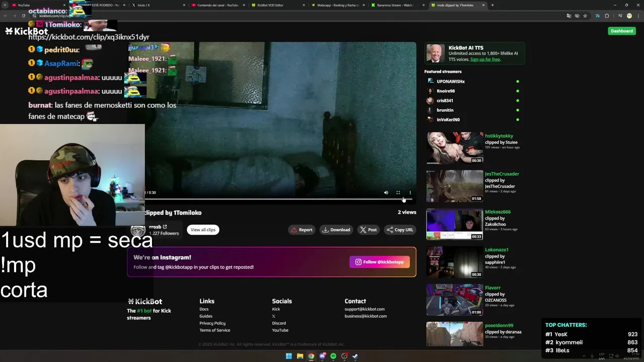The height and width of the screenshot is (362, 644).
Task: Open Discord from the taskbar
Action: [x=322, y=356]
